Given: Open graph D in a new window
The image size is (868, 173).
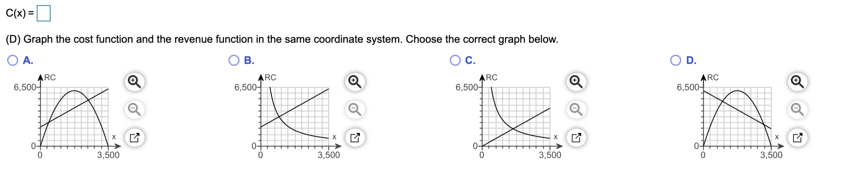Looking at the screenshot, I should tap(797, 137).
